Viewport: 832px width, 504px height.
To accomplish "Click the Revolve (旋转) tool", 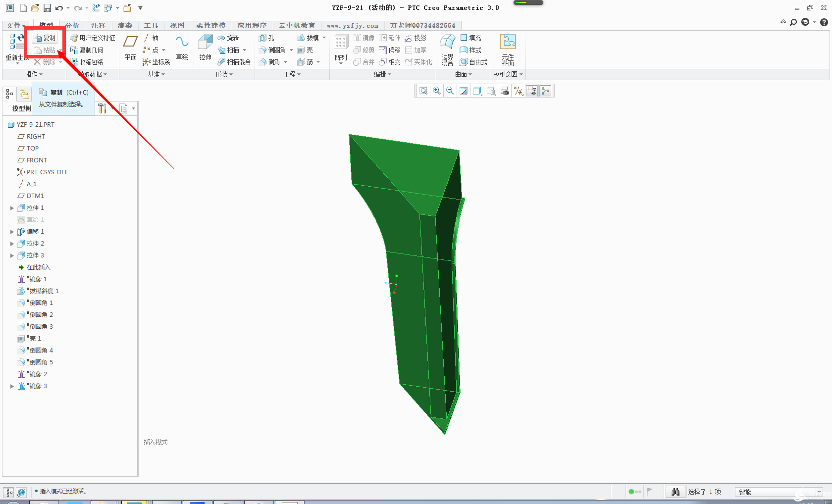I will tap(228, 38).
